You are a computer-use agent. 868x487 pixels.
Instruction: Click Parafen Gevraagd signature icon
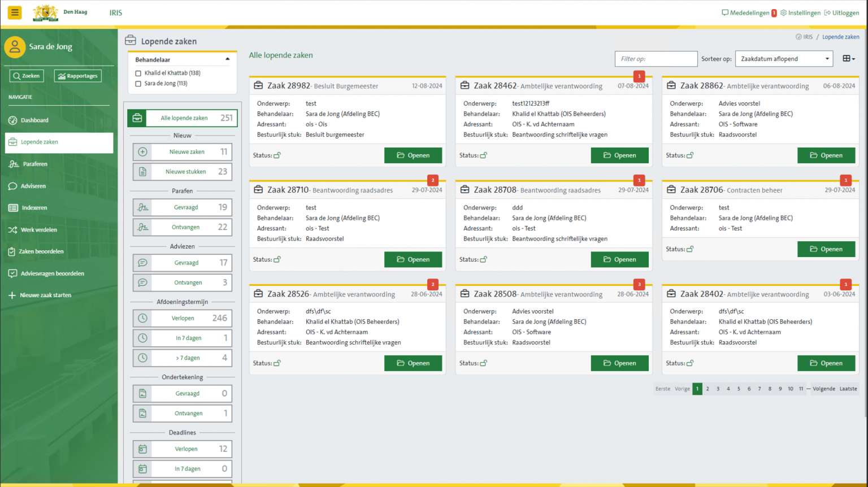point(142,207)
